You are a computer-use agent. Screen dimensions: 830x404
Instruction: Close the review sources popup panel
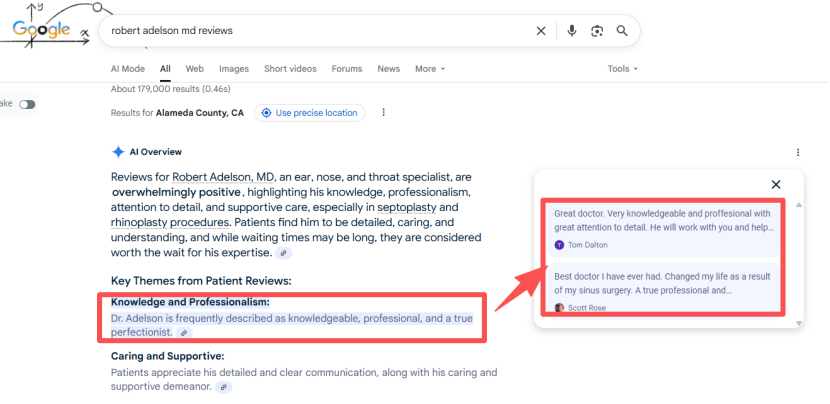(x=776, y=184)
